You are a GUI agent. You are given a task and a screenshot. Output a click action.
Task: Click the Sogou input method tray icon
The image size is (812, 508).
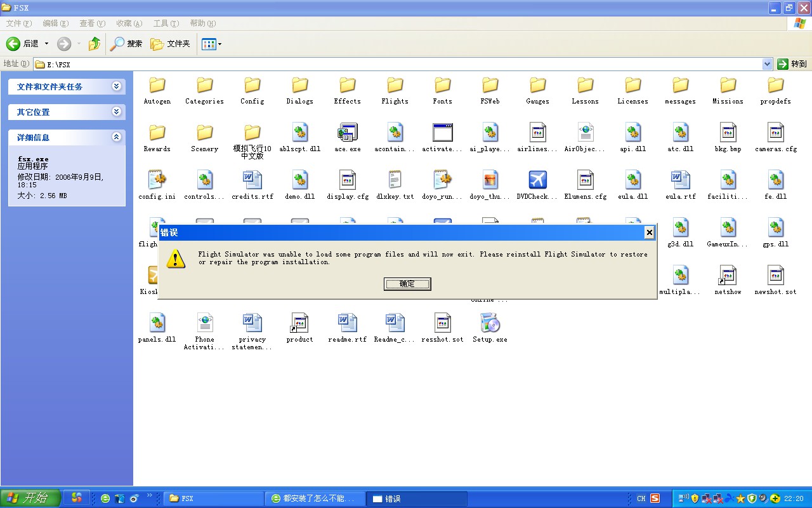(655, 498)
